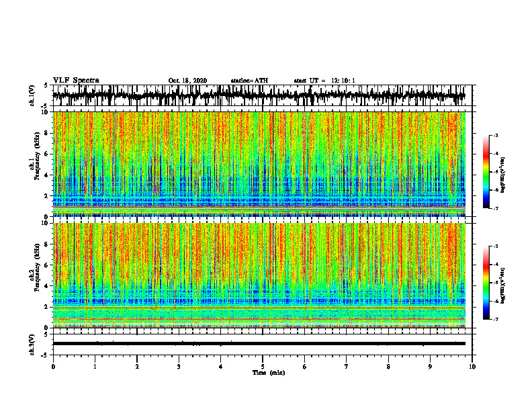This screenshot has width=532, height=411.
Task: Click the "start UT = 12:10: 1" text
Action: (x=324, y=81)
